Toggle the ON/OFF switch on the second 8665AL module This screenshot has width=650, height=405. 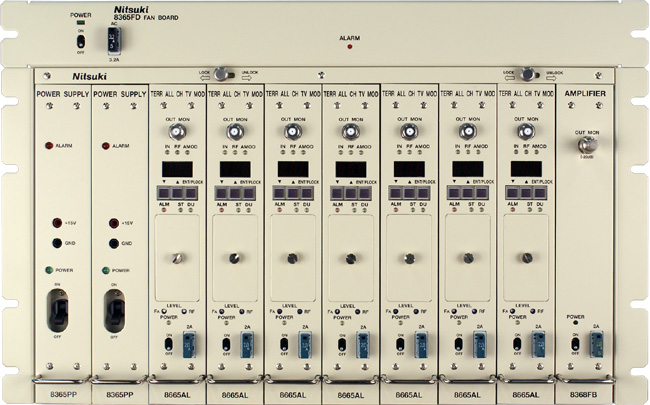point(226,344)
